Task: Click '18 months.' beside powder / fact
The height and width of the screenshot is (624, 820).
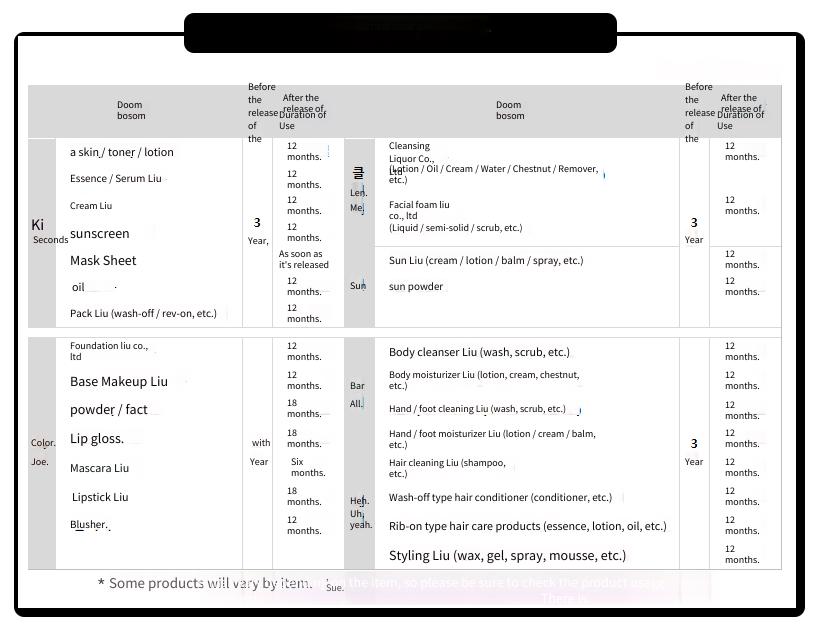Action: pos(303,408)
